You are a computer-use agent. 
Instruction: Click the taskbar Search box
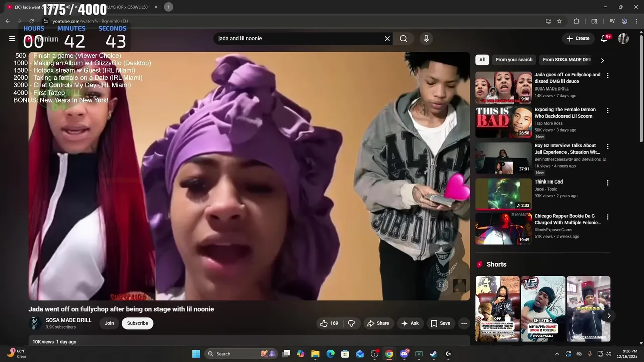tap(242, 354)
